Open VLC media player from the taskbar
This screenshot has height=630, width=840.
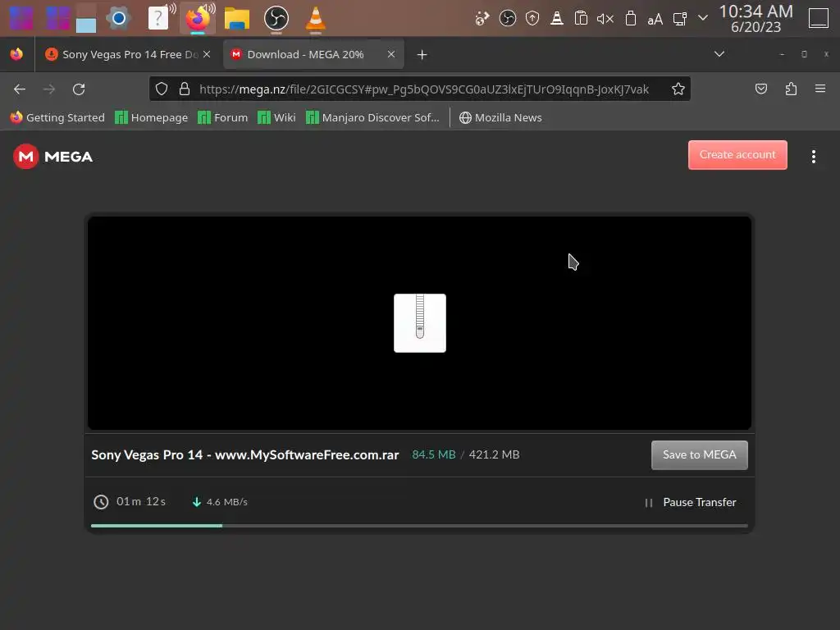(x=316, y=19)
